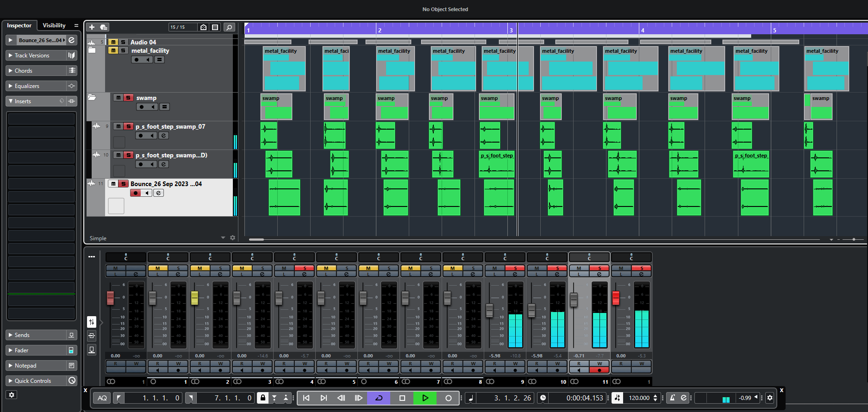The image size is (868, 412).
Task: Click the Inspector settings gear icon
Action: (12, 395)
